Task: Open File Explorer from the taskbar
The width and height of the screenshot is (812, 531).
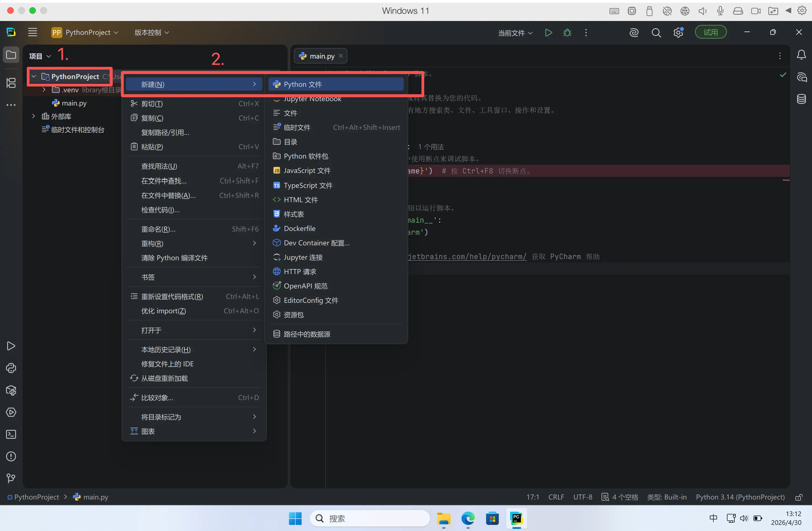Action: tap(444, 519)
